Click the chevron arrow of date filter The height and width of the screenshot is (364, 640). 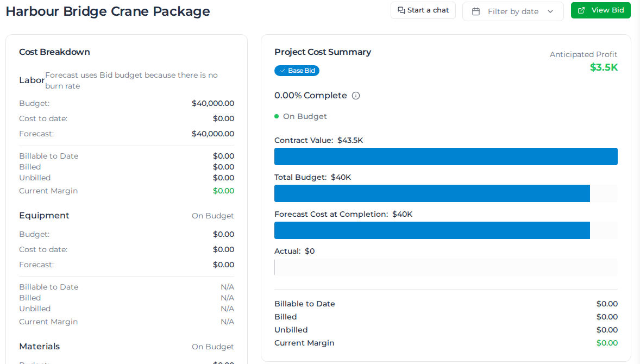pyautogui.click(x=550, y=11)
